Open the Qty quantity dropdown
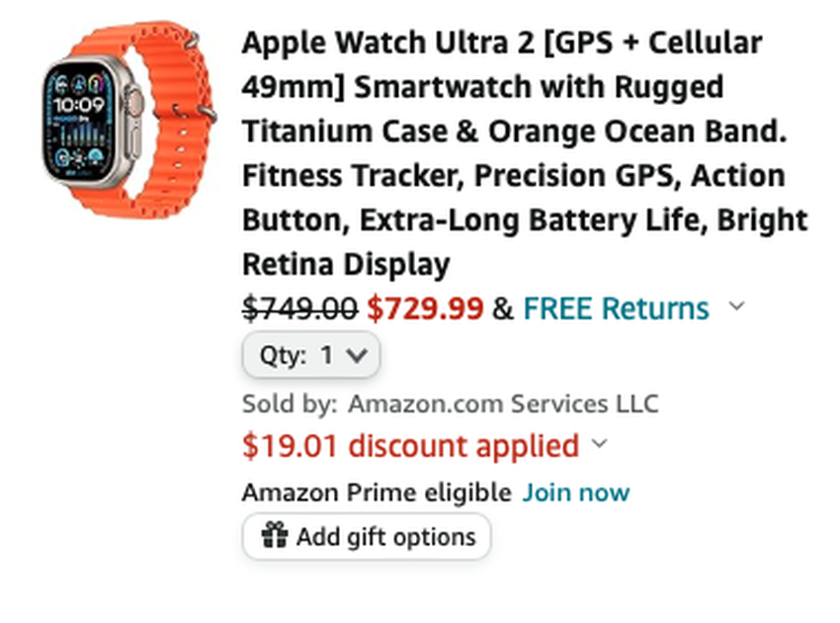Image resolution: width=840 pixels, height=623 pixels. pyautogui.click(x=311, y=356)
